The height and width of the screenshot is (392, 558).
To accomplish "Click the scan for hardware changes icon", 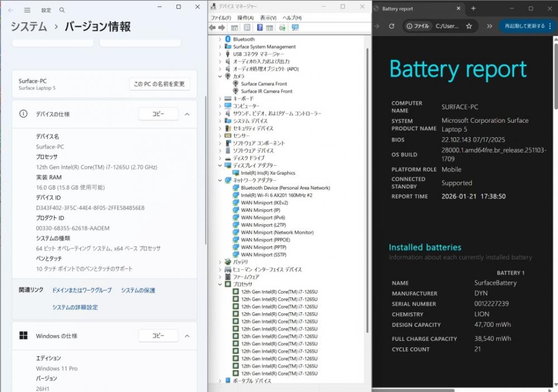I will [x=295, y=27].
